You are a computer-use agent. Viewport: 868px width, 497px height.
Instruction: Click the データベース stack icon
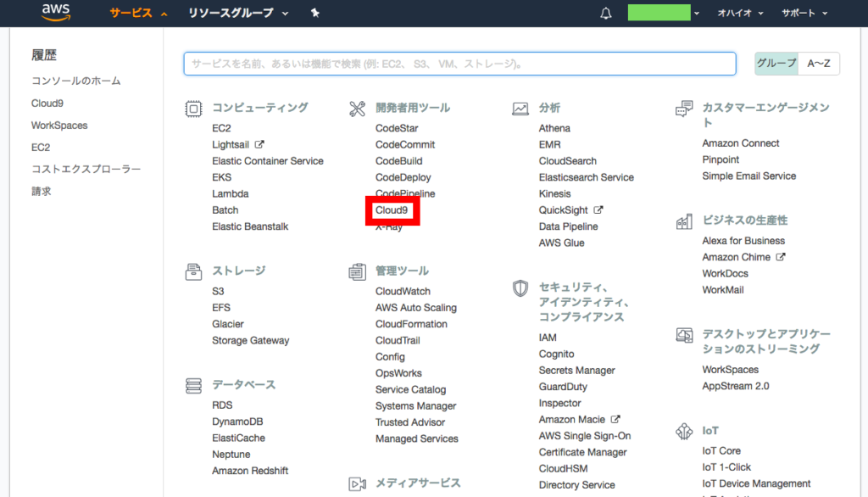(193, 386)
